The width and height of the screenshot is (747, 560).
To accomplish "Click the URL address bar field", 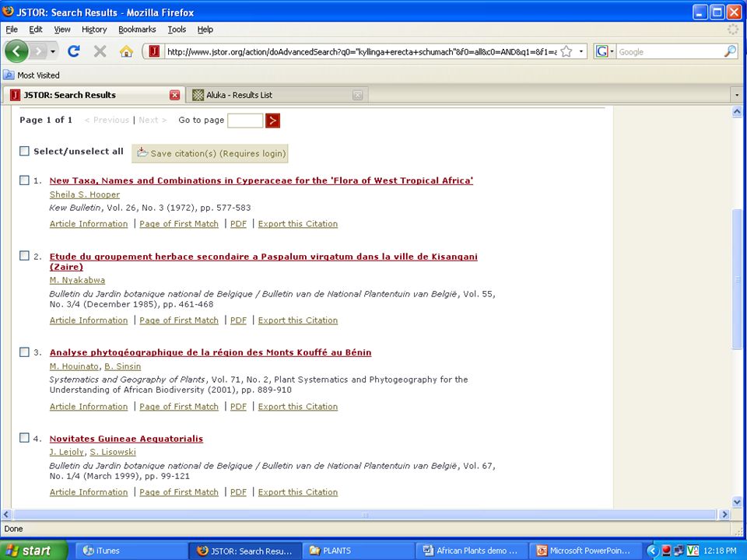I will click(x=360, y=52).
